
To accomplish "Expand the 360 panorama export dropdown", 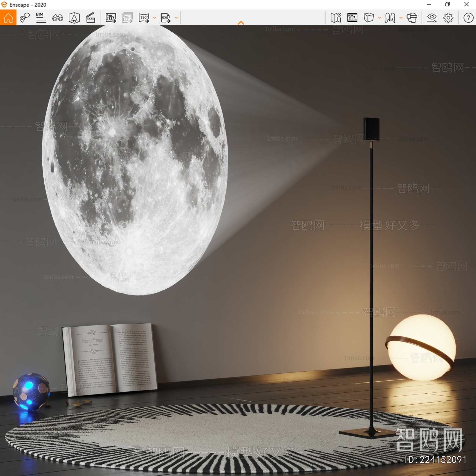I will pos(155,18).
